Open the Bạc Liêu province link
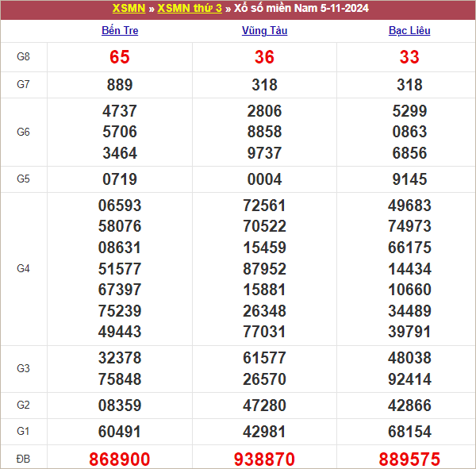 coord(409,30)
